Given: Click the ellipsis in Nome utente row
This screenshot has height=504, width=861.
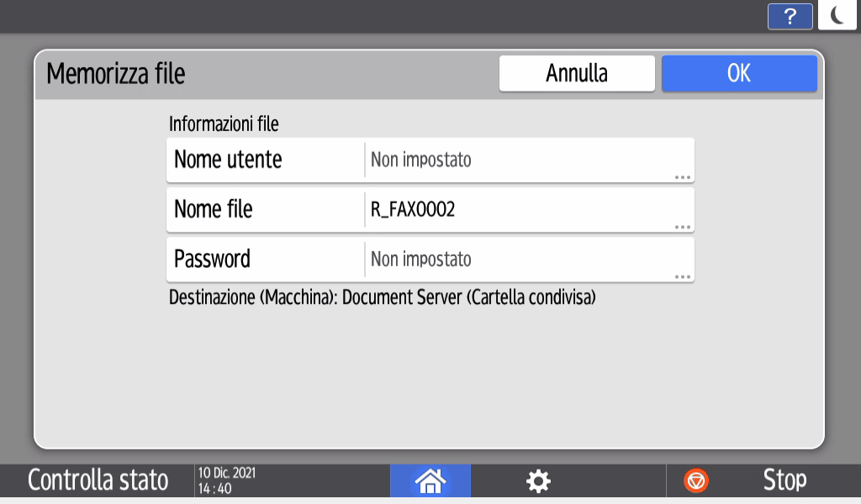Looking at the screenshot, I should (682, 177).
